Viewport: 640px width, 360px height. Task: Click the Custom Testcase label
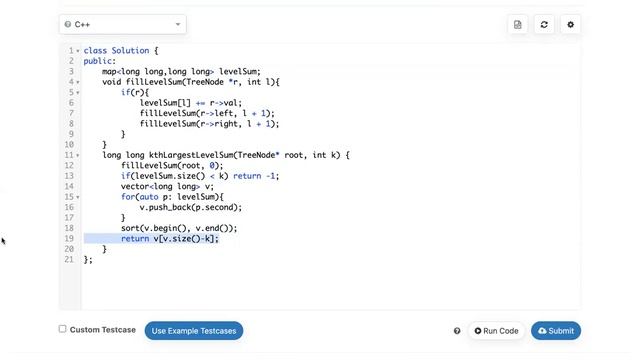point(102,330)
